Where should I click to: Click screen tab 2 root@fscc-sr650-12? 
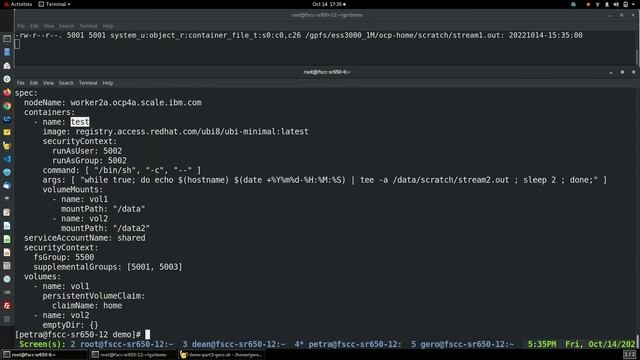122,344
